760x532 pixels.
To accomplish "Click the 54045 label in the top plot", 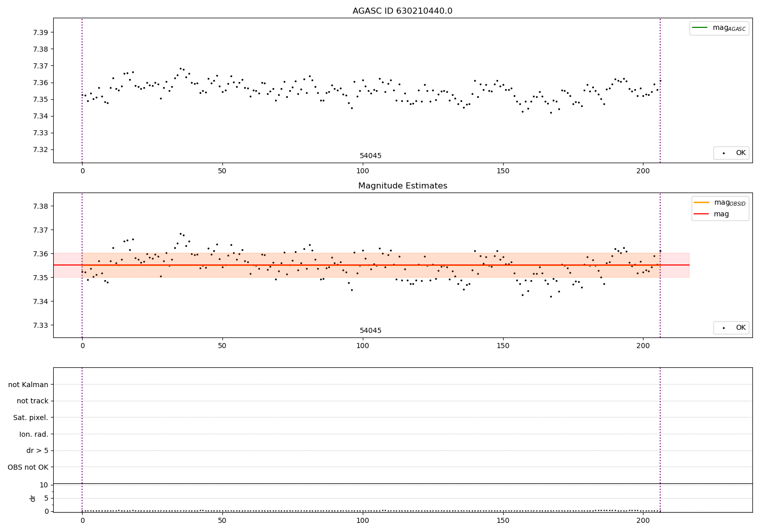I will 370,156.
